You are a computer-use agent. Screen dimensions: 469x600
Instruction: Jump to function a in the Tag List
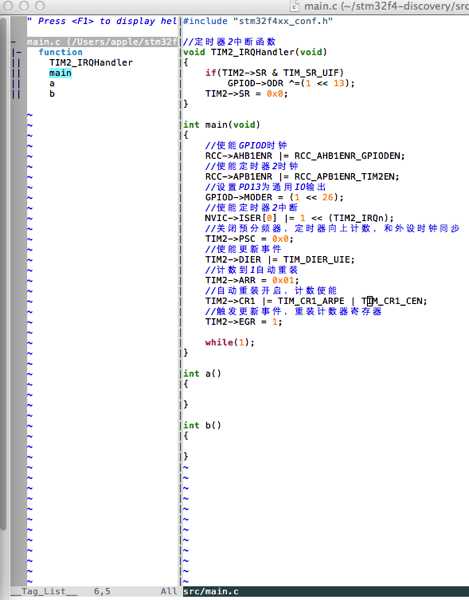click(x=52, y=83)
